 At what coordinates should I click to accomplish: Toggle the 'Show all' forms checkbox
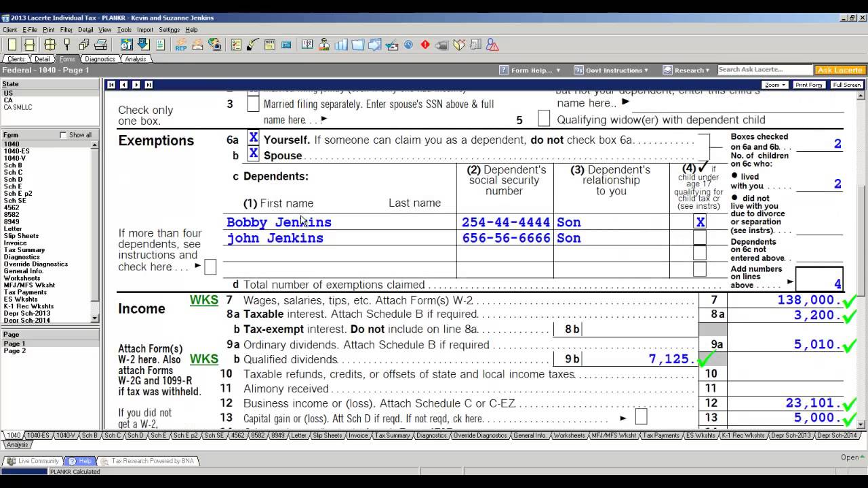click(x=63, y=135)
